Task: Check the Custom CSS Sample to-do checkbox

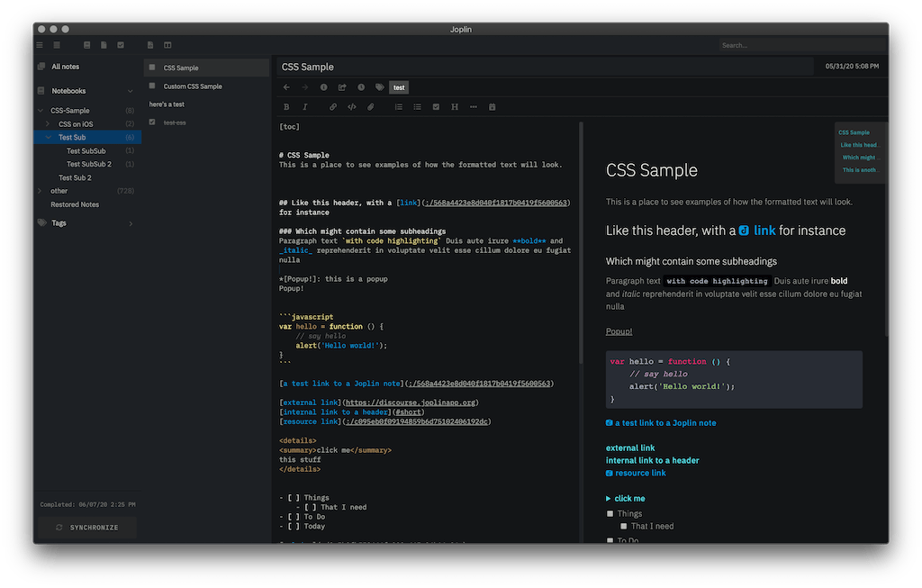Action: tap(152, 86)
